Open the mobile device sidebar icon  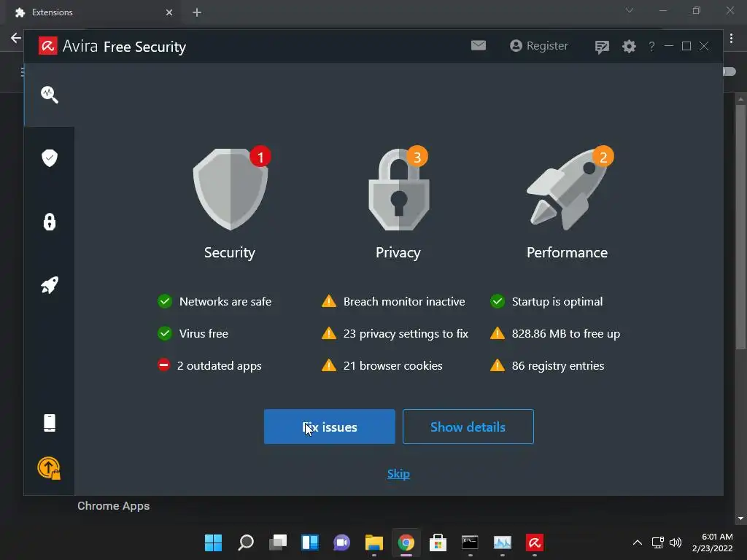click(50, 423)
